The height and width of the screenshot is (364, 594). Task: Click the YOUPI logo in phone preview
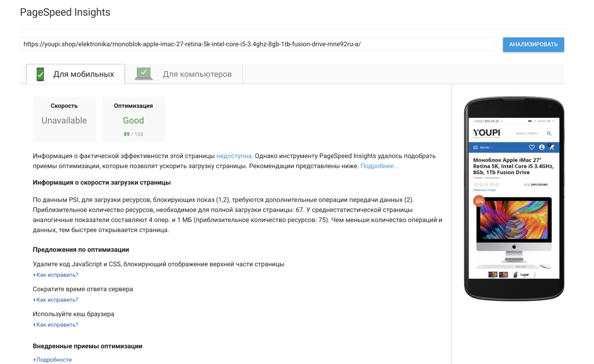tap(487, 133)
